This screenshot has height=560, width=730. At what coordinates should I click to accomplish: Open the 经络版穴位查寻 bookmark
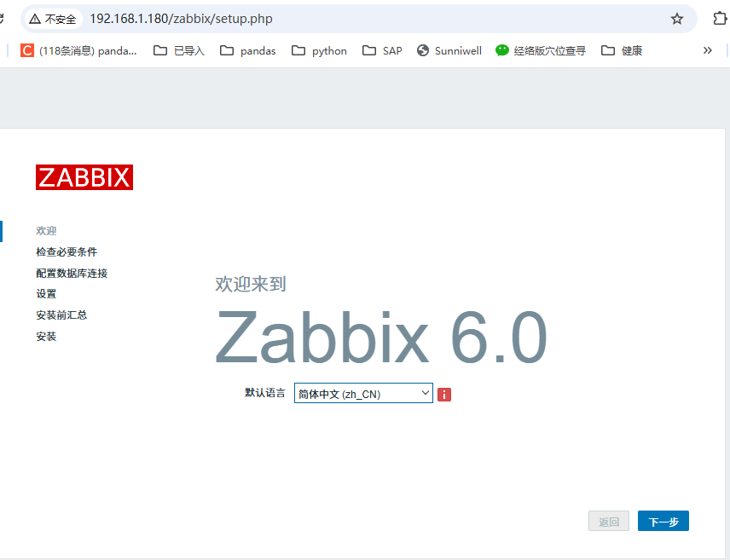point(540,50)
